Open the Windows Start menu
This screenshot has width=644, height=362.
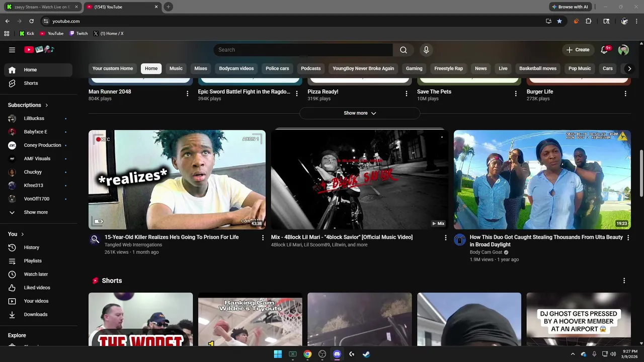click(x=278, y=354)
